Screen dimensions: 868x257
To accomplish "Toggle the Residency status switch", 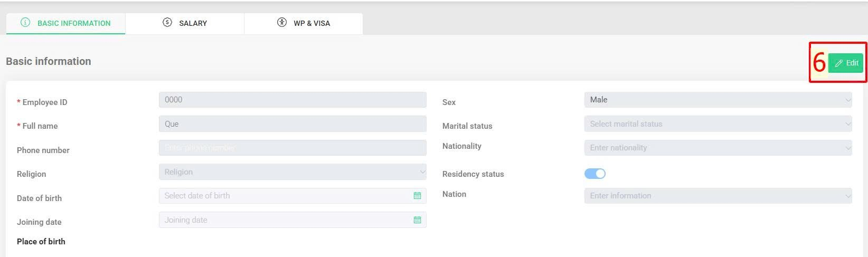I will coord(595,174).
